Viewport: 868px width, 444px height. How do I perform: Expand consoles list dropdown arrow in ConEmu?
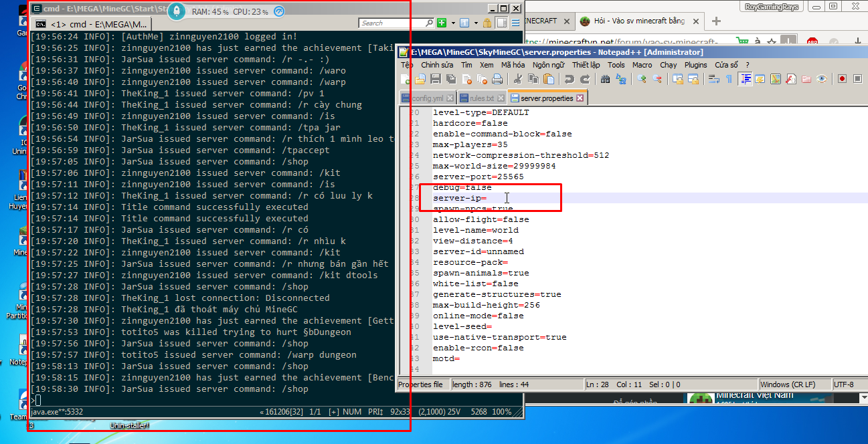pos(474,23)
